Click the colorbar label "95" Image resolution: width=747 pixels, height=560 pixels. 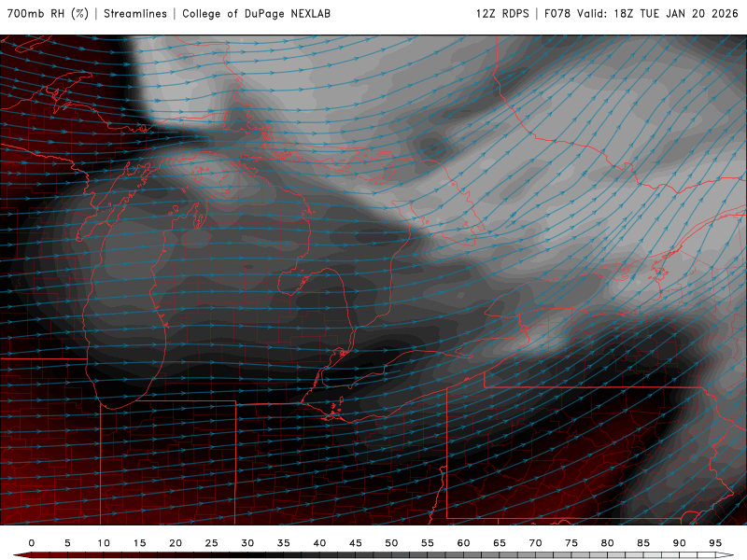[x=715, y=543]
